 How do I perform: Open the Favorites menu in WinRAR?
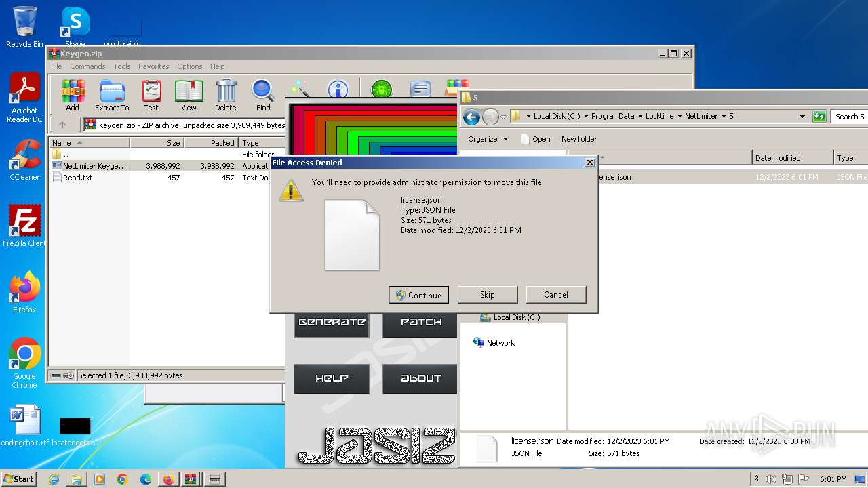pyautogui.click(x=154, y=66)
